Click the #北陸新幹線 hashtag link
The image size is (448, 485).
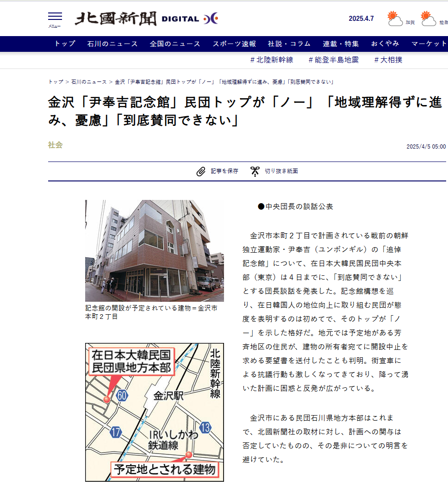click(272, 60)
